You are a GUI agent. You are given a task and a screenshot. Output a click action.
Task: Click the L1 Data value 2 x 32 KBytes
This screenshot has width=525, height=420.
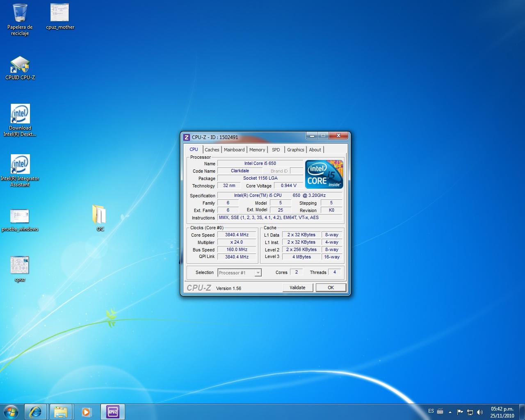tap(301, 235)
